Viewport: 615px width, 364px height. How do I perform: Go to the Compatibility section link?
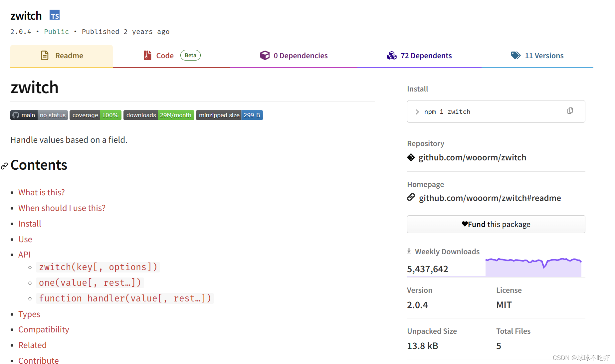coord(44,329)
